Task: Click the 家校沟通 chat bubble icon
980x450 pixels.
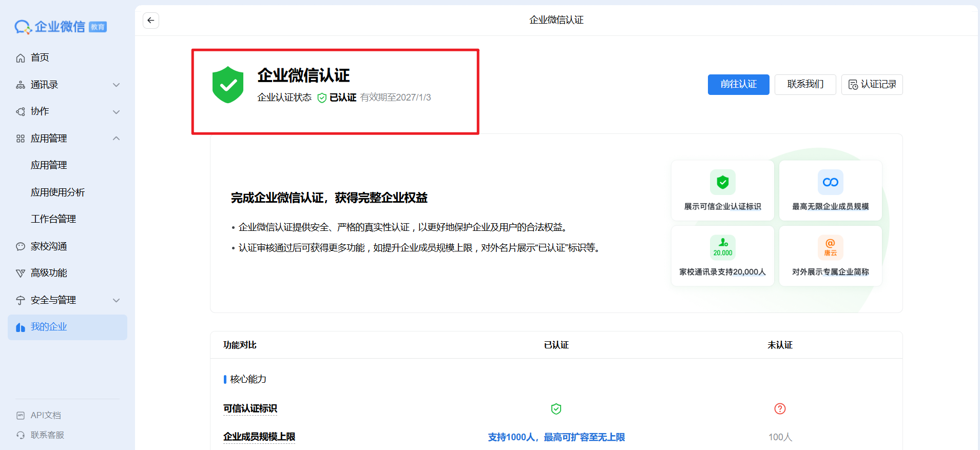Action: (x=21, y=246)
